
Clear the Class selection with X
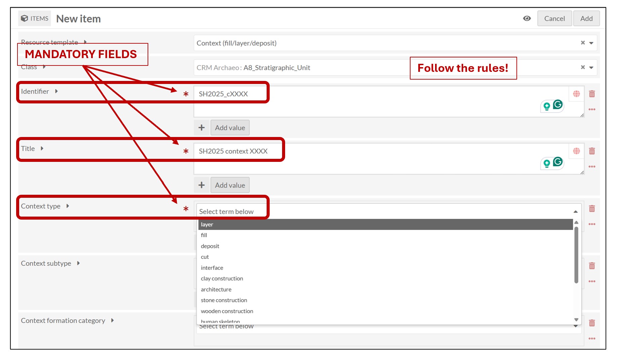583,67
